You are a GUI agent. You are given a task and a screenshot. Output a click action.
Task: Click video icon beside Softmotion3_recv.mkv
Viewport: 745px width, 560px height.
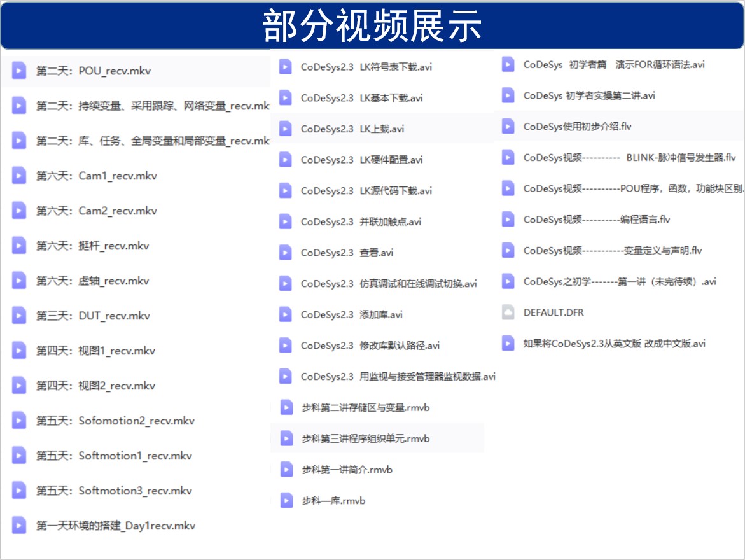click(18, 490)
